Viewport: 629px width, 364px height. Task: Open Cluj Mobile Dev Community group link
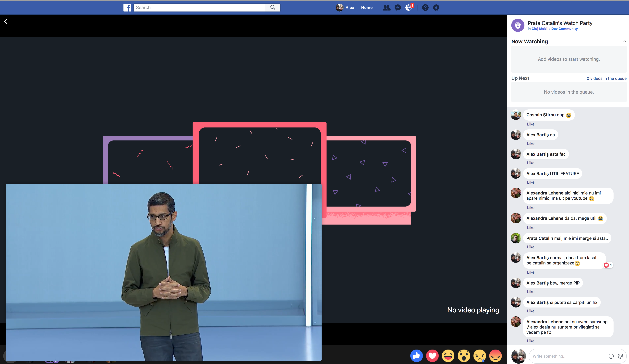(x=555, y=29)
